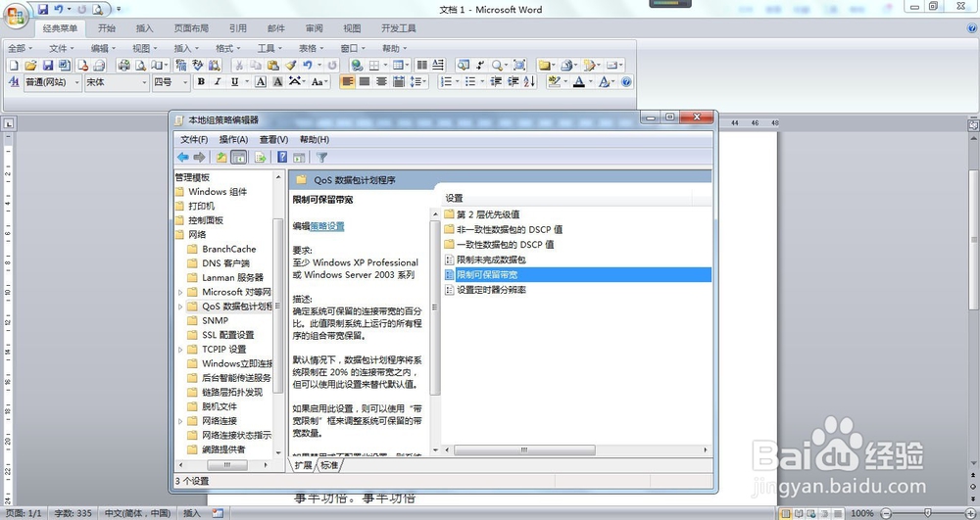Click 字数: 335 word count in status bar

tap(73, 513)
